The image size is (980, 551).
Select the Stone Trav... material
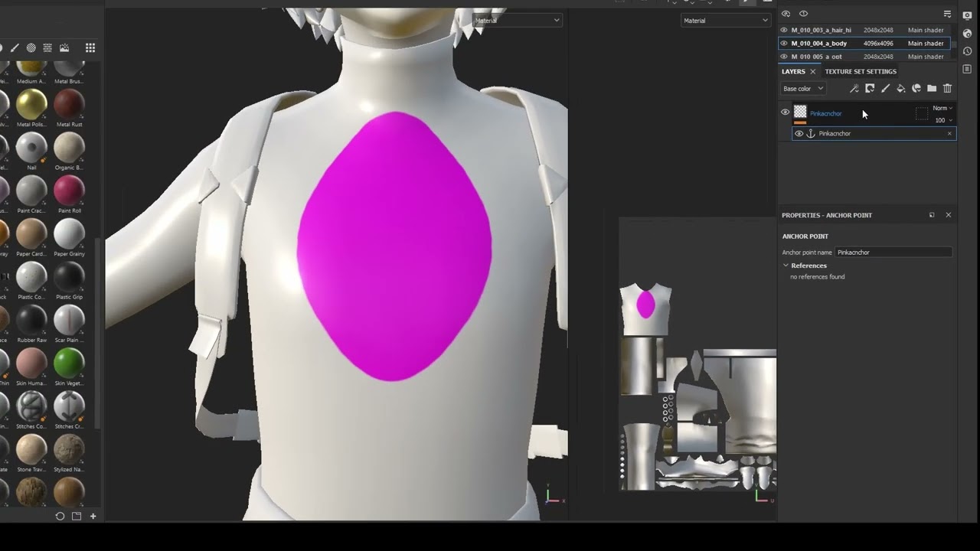(31, 449)
